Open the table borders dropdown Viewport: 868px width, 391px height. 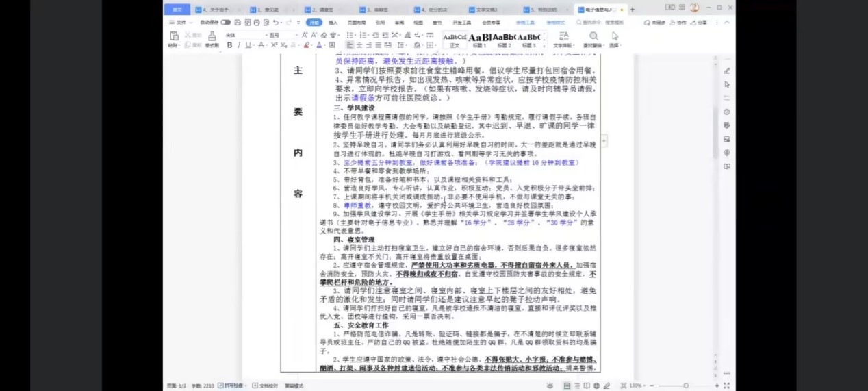[x=435, y=45]
